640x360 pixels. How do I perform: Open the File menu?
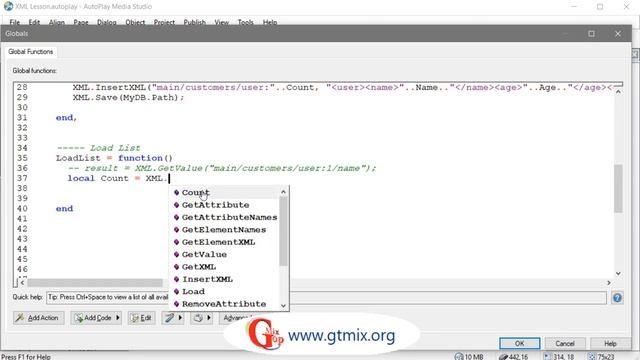[x=15, y=22]
